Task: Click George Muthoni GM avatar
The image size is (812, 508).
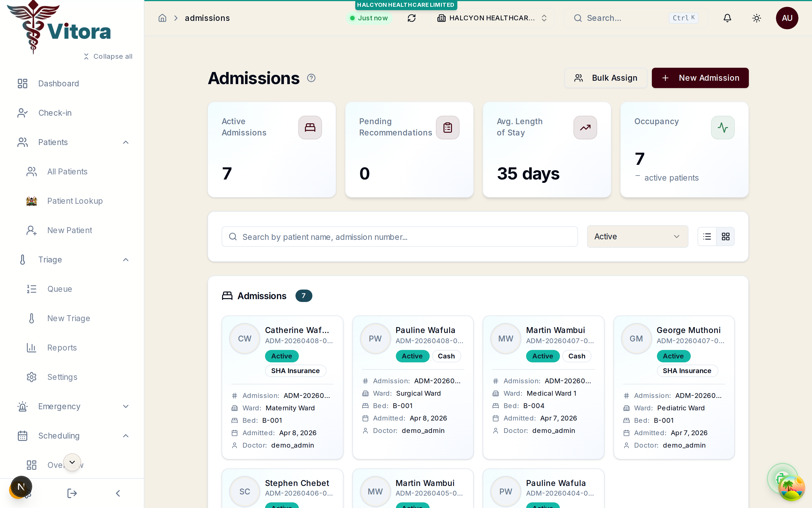Action: (x=636, y=339)
